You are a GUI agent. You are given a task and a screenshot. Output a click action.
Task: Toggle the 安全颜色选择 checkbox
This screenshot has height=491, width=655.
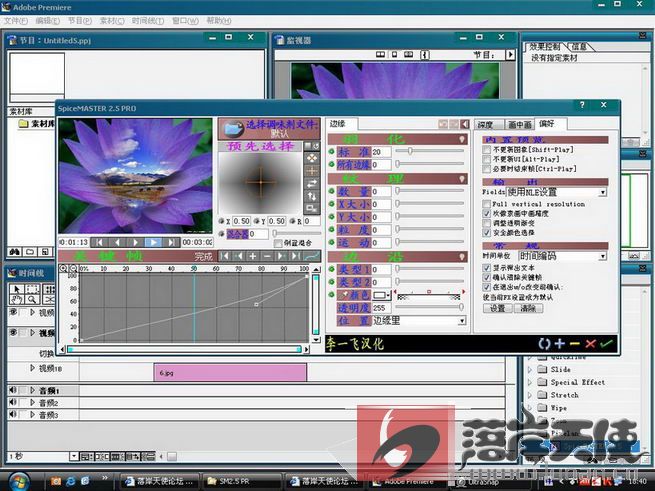(x=486, y=232)
